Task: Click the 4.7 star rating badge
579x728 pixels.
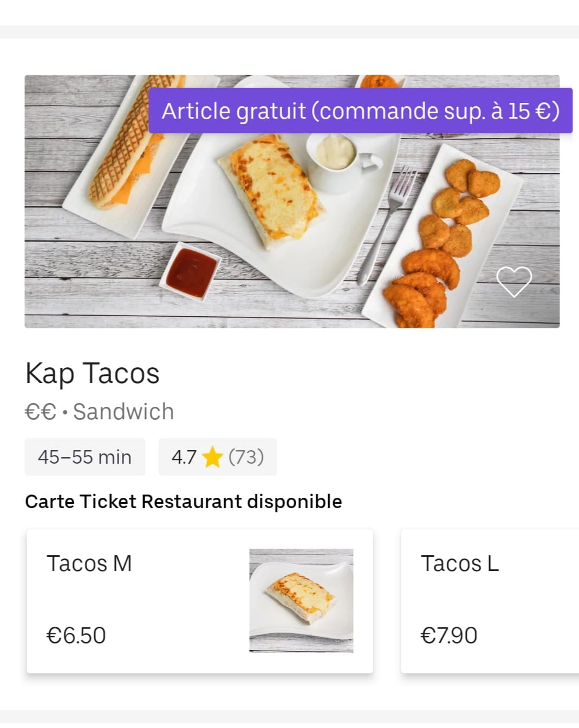Action: click(x=218, y=457)
